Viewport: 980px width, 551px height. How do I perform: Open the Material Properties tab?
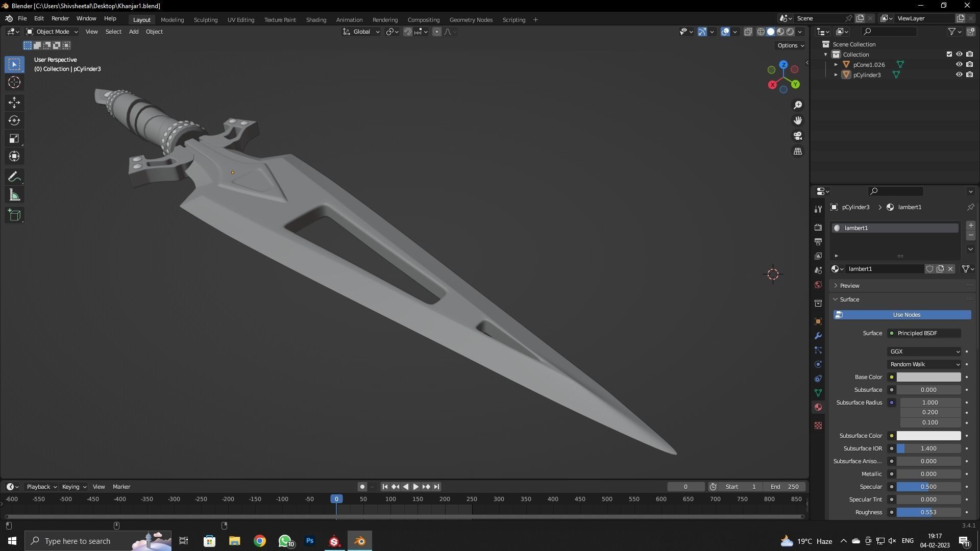pyautogui.click(x=818, y=407)
